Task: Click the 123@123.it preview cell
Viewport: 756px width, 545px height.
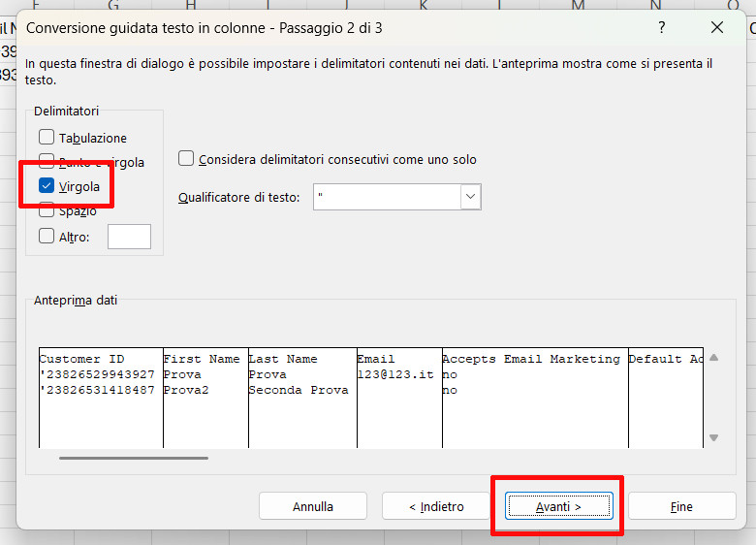Action: click(x=395, y=374)
